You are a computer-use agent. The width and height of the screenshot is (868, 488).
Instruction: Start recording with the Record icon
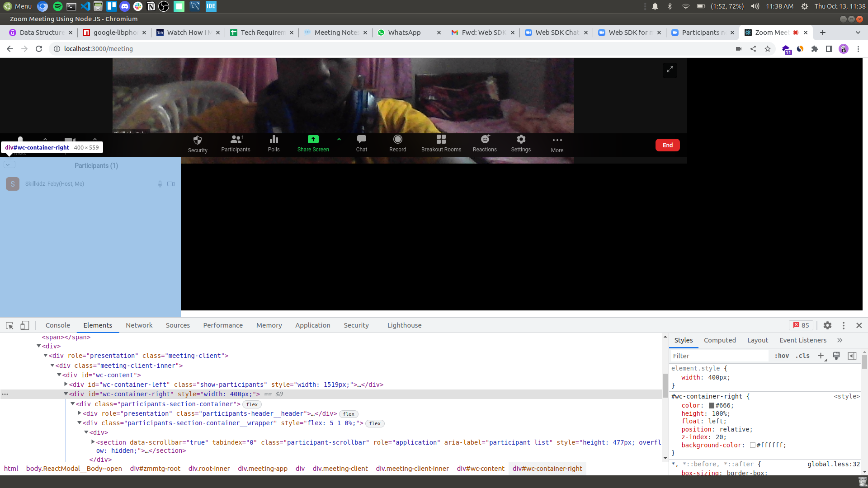[x=397, y=140]
